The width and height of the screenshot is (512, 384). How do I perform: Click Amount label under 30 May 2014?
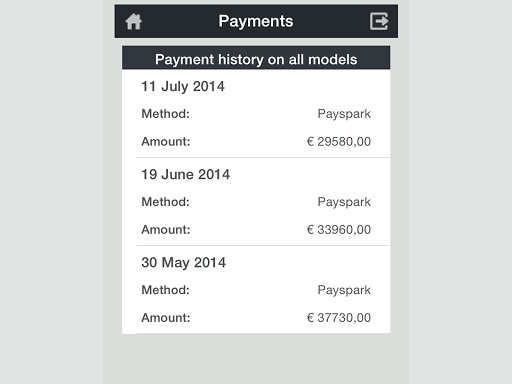pyautogui.click(x=166, y=318)
